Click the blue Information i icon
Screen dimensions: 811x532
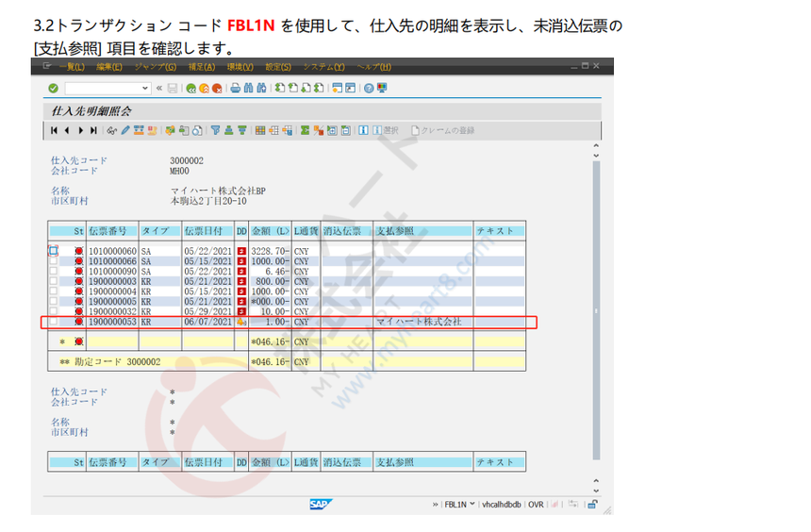click(364, 130)
